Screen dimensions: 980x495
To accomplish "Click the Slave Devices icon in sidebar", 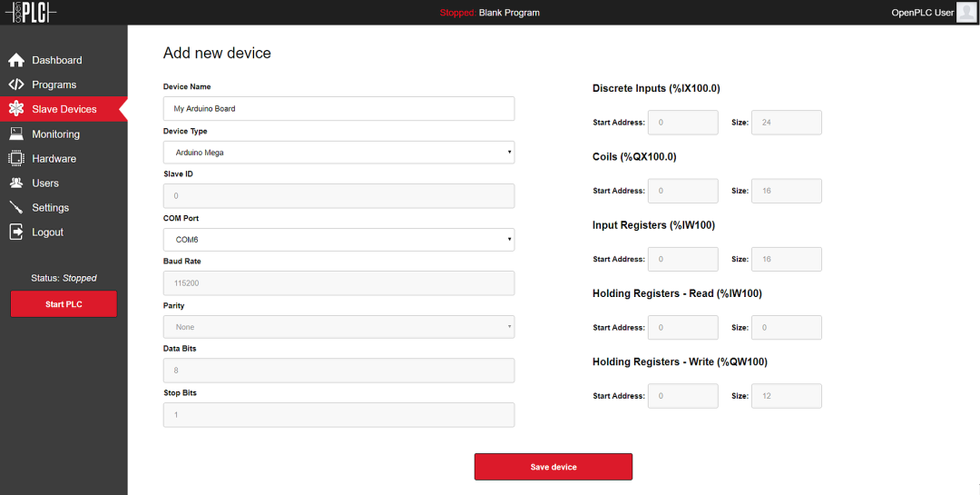I will (x=15, y=109).
